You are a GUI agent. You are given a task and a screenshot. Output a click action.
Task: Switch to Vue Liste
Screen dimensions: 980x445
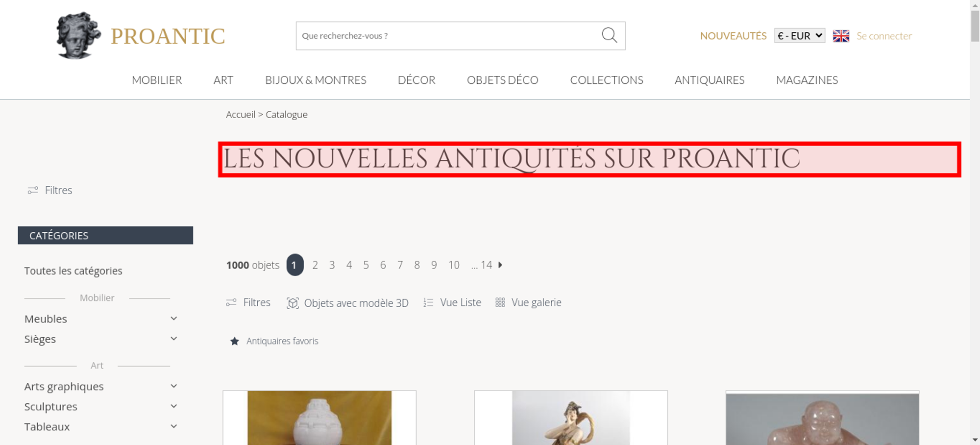(452, 302)
